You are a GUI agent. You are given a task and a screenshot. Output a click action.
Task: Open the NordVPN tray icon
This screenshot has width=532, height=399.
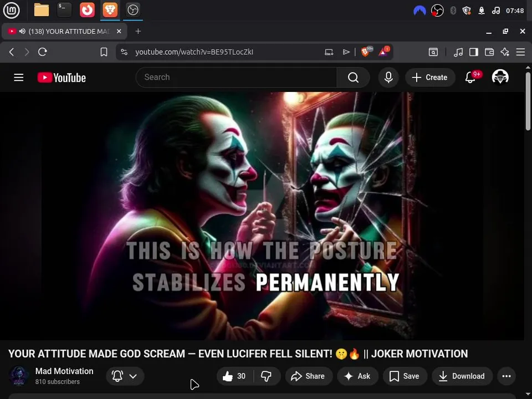pyautogui.click(x=420, y=11)
